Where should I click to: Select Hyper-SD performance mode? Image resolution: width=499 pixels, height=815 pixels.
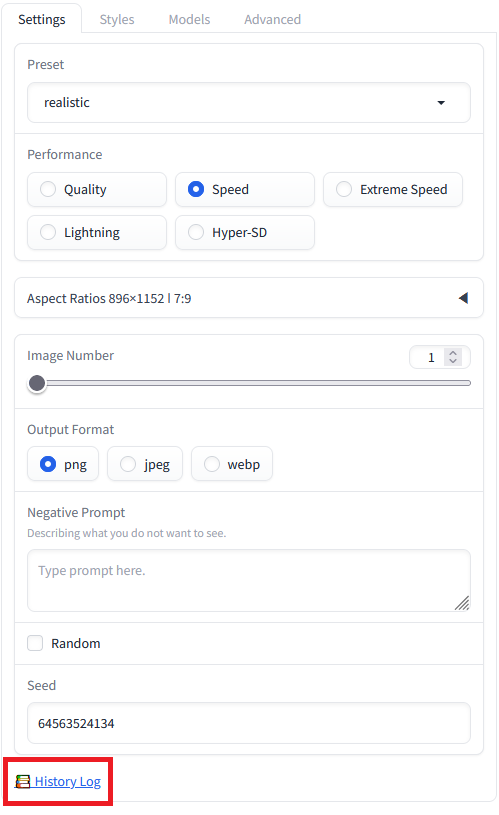(x=245, y=232)
